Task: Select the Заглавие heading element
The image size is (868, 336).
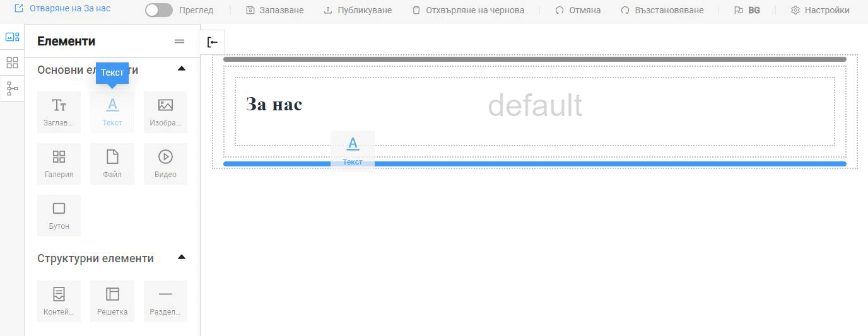Action: pyautogui.click(x=59, y=112)
